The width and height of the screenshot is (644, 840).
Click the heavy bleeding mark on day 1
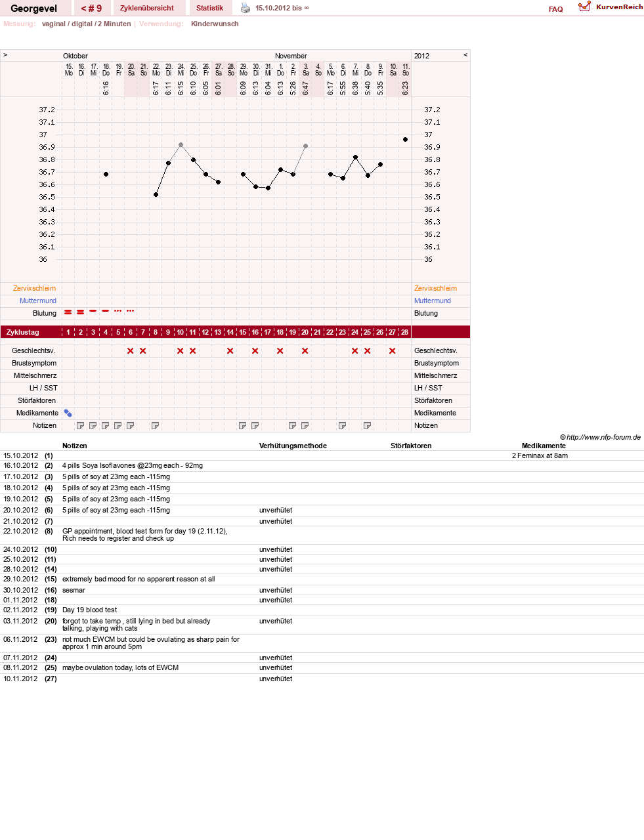[68, 312]
